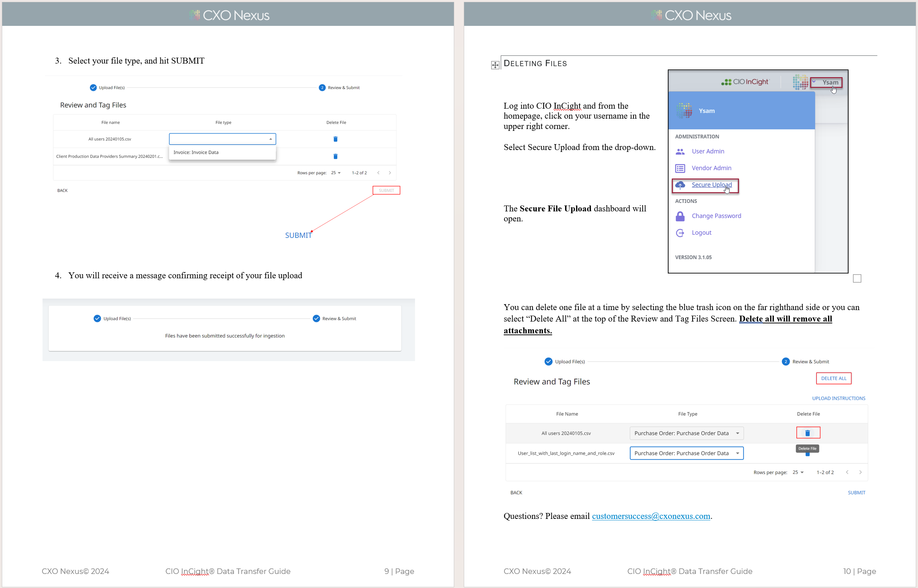918x588 pixels.
Task: Click the CIO InCight logo in screenshot header
Action: [745, 82]
